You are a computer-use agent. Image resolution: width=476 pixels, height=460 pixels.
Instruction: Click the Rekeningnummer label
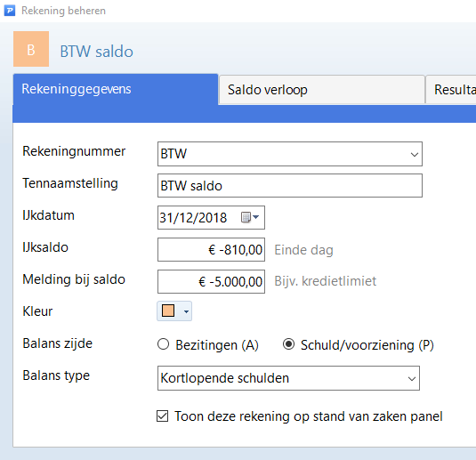(x=74, y=151)
